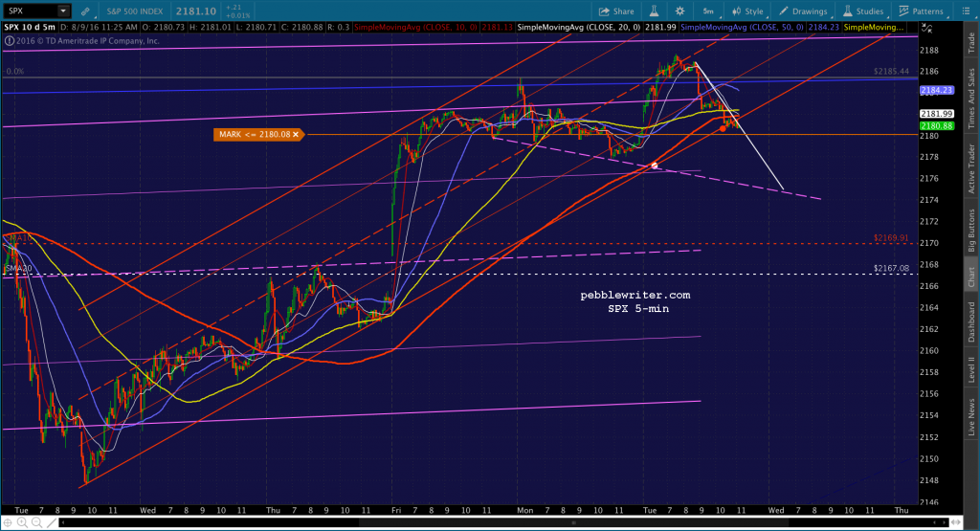Screen dimensions: 980x531
Task: Click the 2181.99 white price bubble on axis
Action: pos(936,114)
